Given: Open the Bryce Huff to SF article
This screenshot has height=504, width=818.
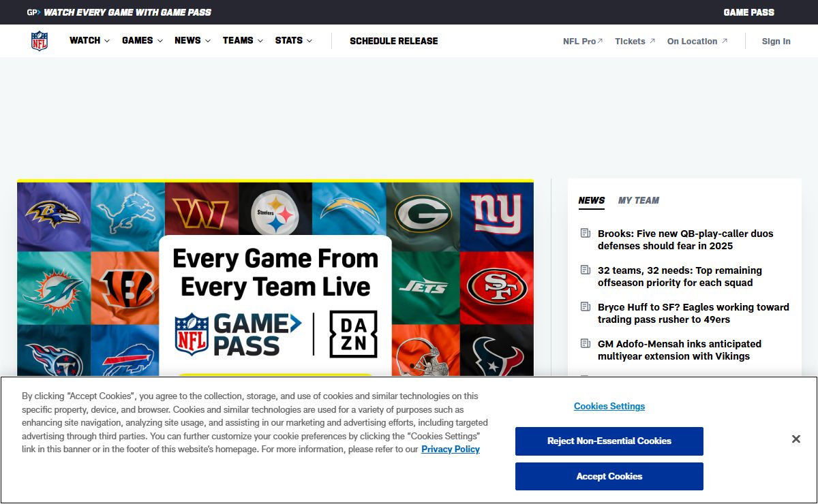Looking at the screenshot, I should [693, 313].
